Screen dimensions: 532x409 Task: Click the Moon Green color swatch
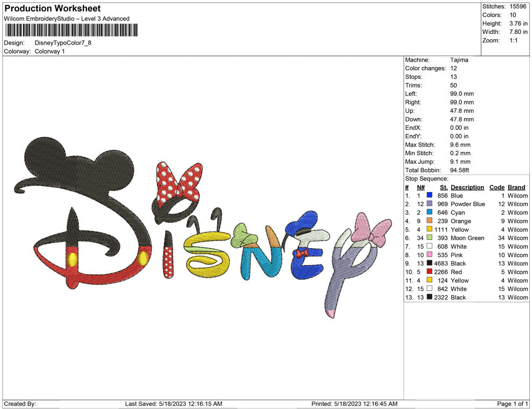(x=429, y=238)
